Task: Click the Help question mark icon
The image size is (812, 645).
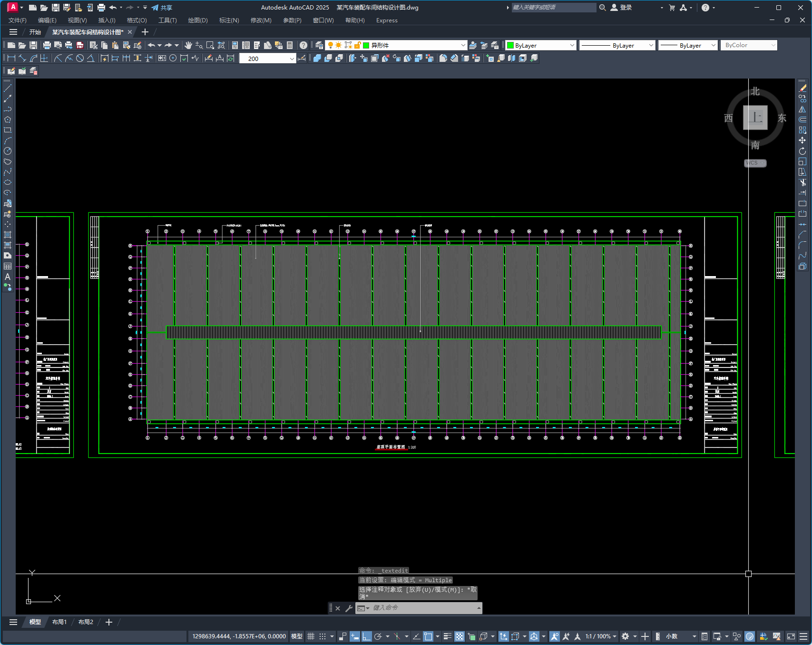Action: click(x=303, y=45)
